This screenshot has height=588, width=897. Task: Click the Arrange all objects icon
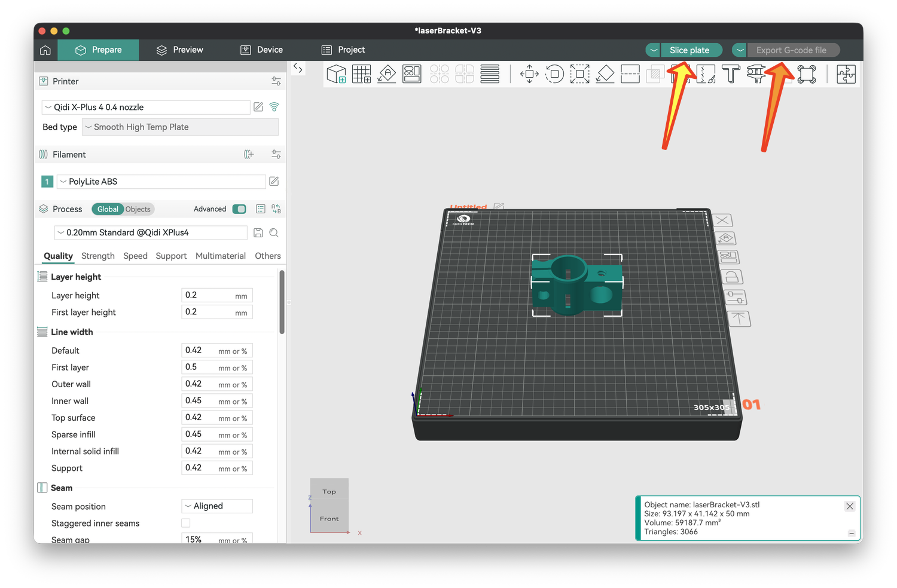click(x=412, y=74)
